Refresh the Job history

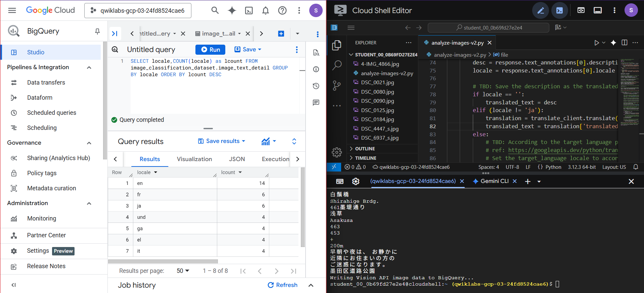pos(282,285)
